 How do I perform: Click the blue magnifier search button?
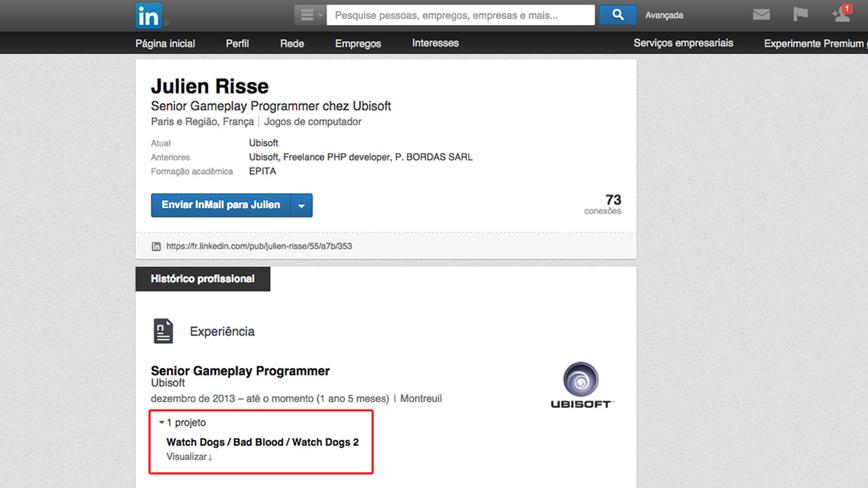[x=618, y=15]
